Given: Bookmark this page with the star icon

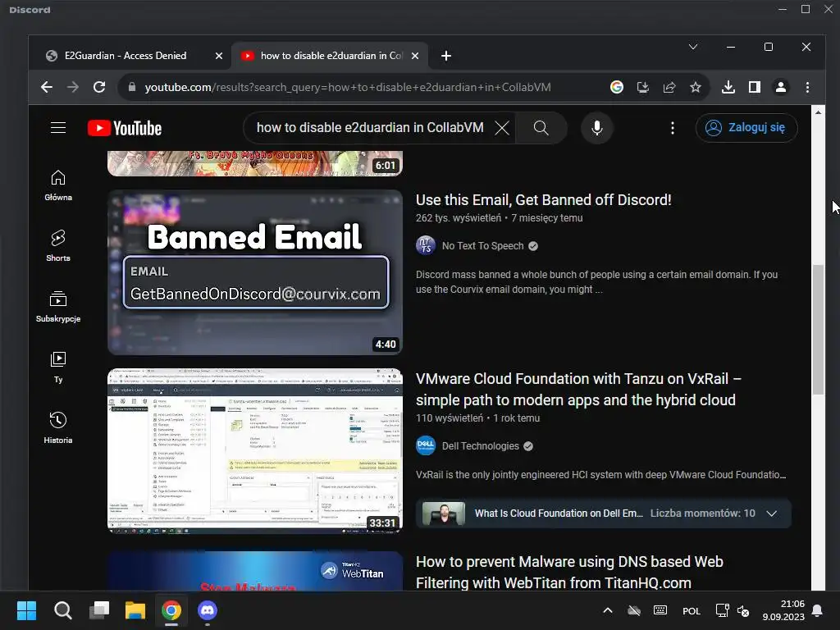Looking at the screenshot, I should pos(696,87).
